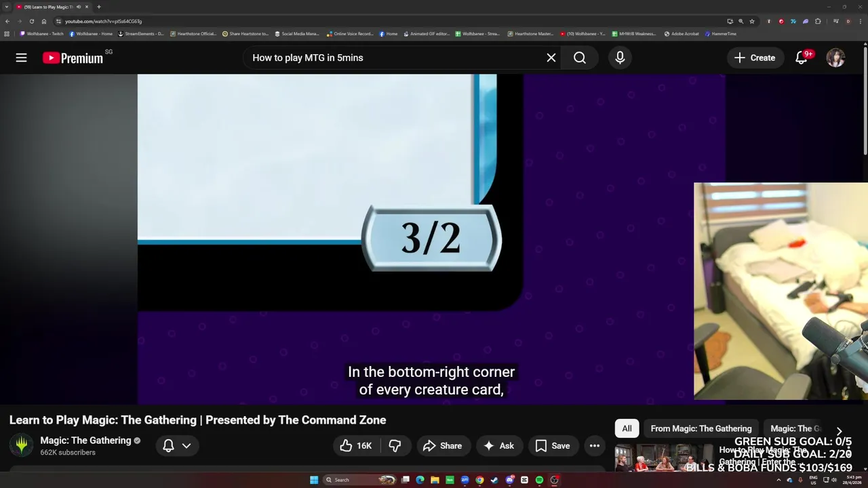Open Steam from taskbar

[494, 480]
